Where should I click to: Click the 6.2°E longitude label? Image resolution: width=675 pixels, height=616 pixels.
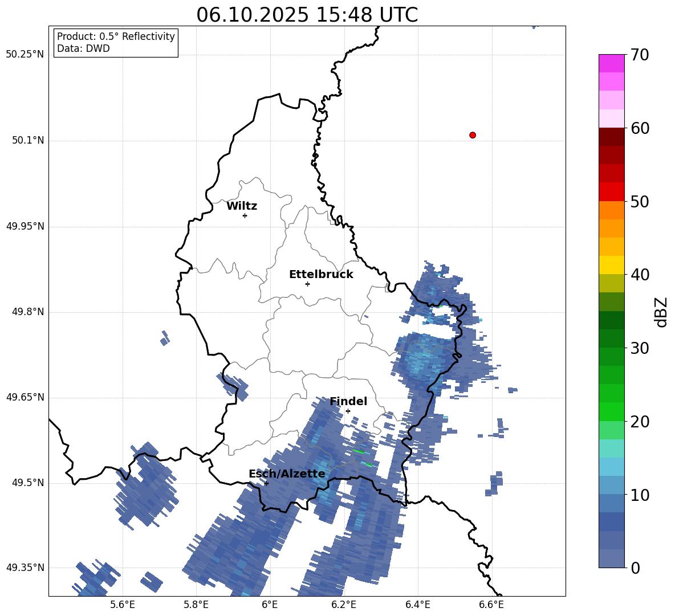pos(344,605)
